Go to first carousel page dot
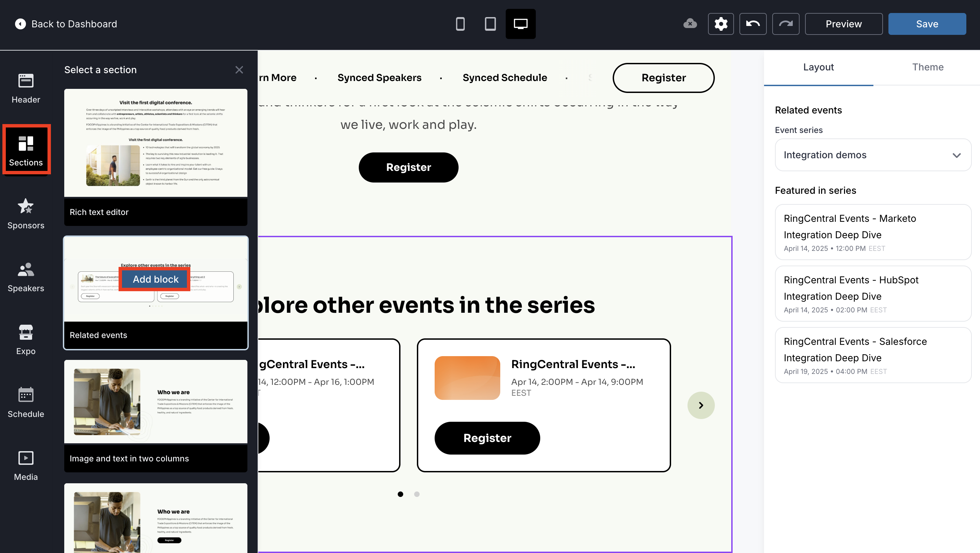The image size is (980, 553). [x=400, y=494]
